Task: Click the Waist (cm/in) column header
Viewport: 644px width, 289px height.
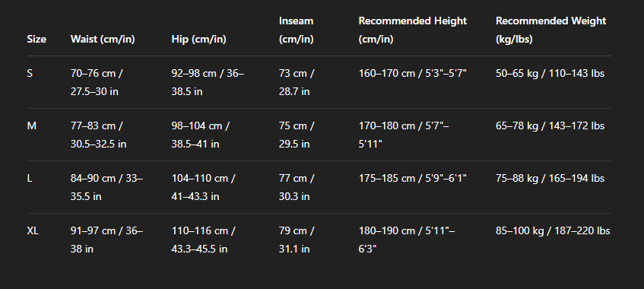Action: click(x=103, y=39)
